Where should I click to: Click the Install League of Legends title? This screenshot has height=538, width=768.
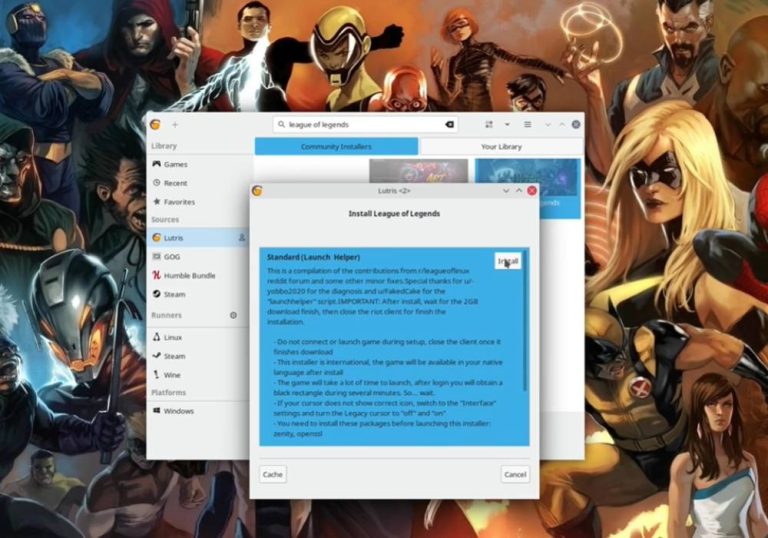click(394, 214)
